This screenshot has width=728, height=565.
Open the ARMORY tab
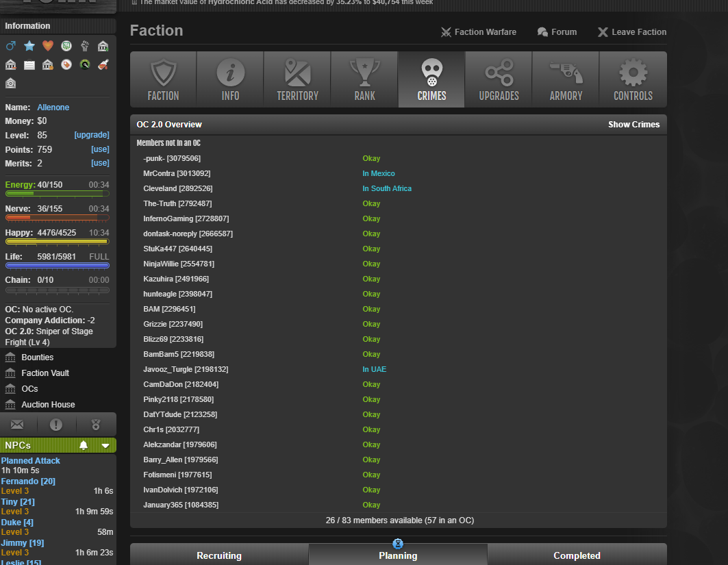(x=566, y=79)
